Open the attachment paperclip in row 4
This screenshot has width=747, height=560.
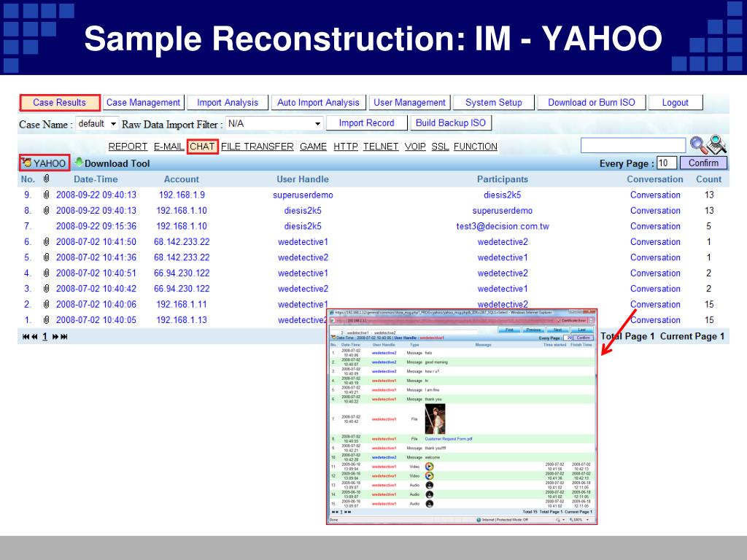tap(46, 273)
